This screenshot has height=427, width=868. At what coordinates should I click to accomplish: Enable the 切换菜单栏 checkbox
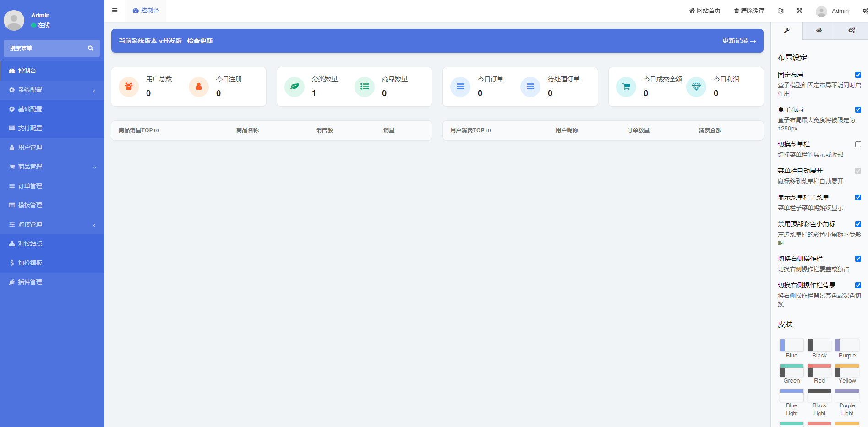(x=858, y=144)
